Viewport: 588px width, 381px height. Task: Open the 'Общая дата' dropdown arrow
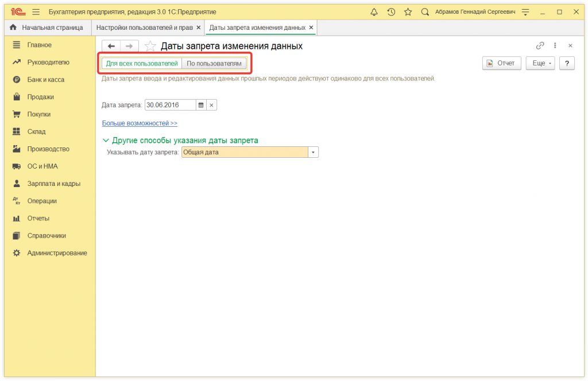coord(313,153)
